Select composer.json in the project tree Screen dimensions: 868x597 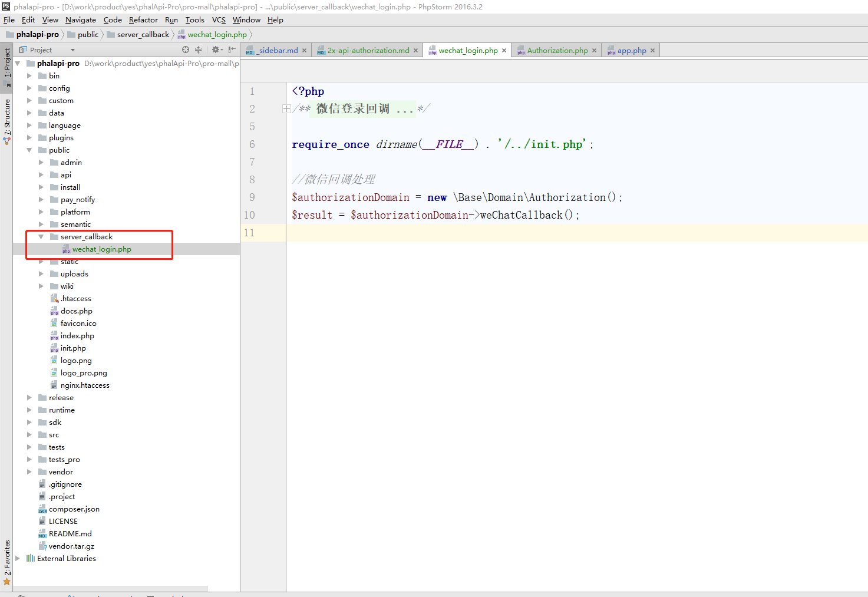74,509
